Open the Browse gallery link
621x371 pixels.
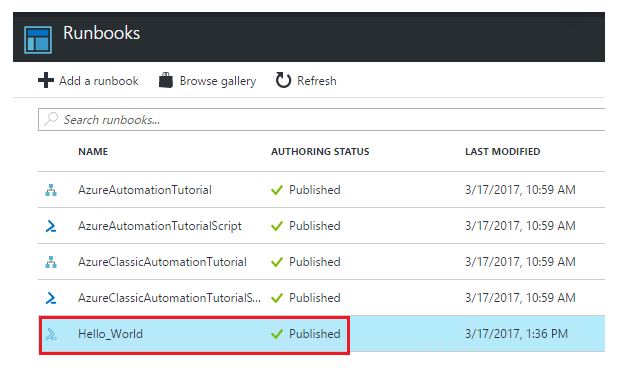tap(218, 81)
